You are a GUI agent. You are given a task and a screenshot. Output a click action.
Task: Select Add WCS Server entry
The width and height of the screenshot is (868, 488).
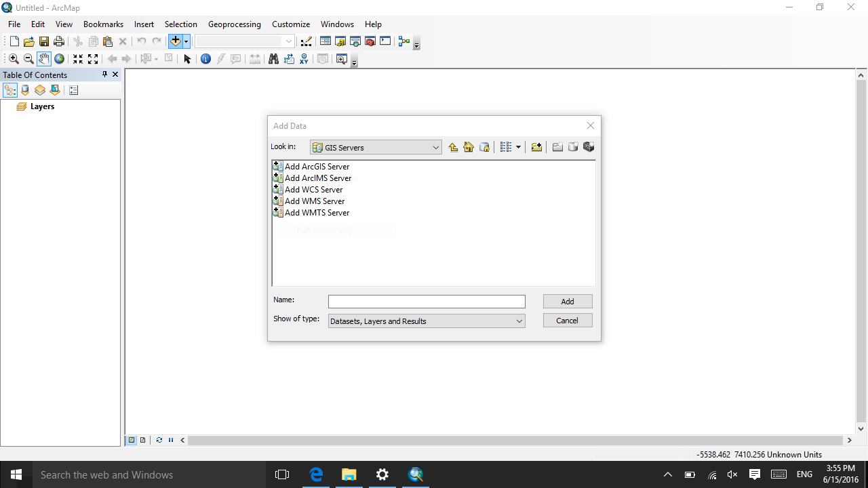[308, 189]
